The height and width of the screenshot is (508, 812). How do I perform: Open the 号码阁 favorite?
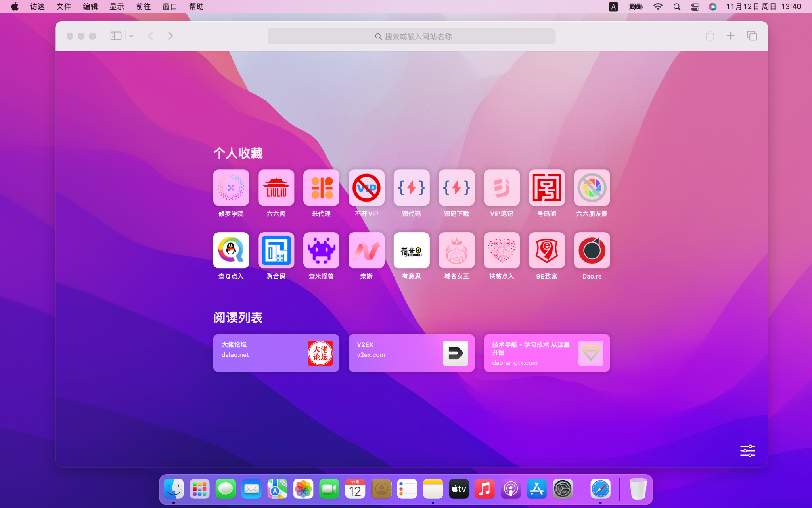pyautogui.click(x=546, y=188)
